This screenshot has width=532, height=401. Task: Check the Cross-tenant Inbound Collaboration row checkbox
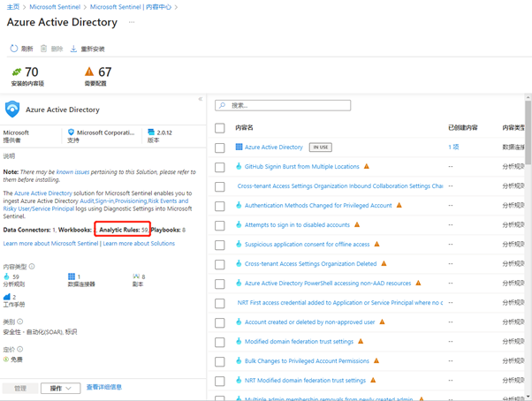tap(220, 186)
